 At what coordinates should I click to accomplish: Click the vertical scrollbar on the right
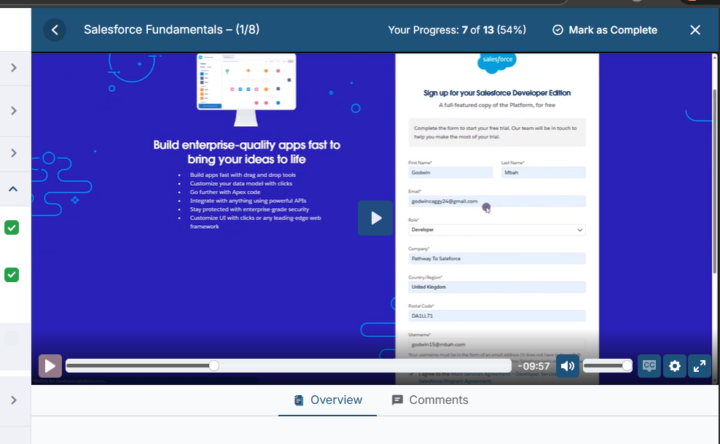point(714,181)
